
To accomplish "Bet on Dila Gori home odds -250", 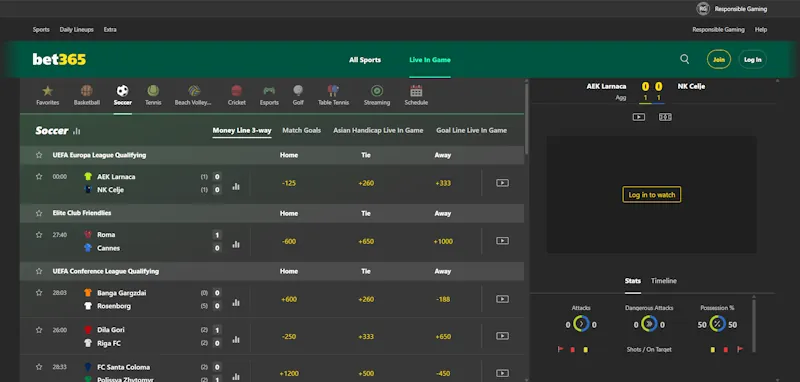I will [289, 337].
